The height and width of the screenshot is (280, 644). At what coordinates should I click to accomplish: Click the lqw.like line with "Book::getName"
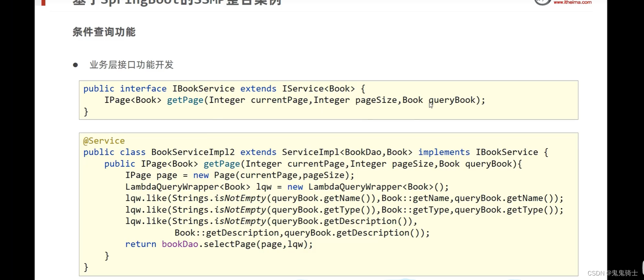click(x=344, y=198)
